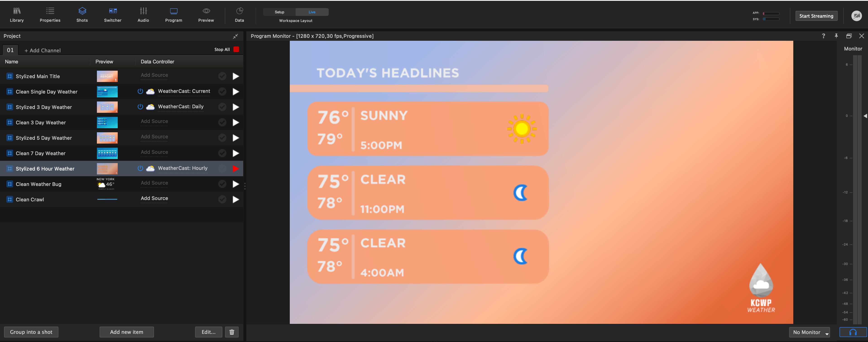Screen dimensions: 868x342
Task: Open Add Source for Clean 3 Day Weather
Action: coord(154,121)
